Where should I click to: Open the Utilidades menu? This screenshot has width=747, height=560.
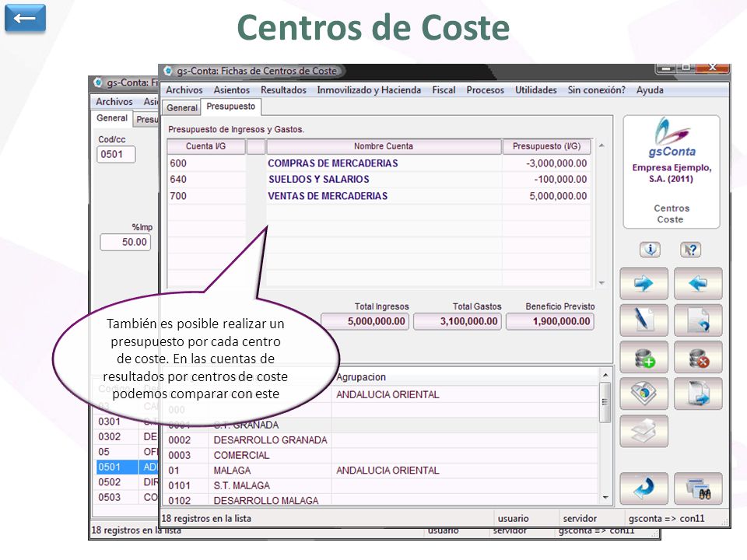pos(536,90)
